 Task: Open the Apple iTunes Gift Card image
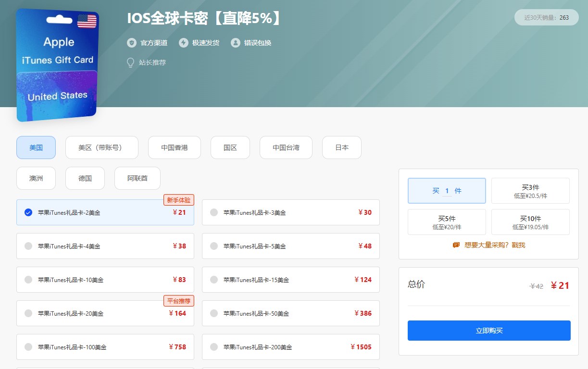(57, 65)
